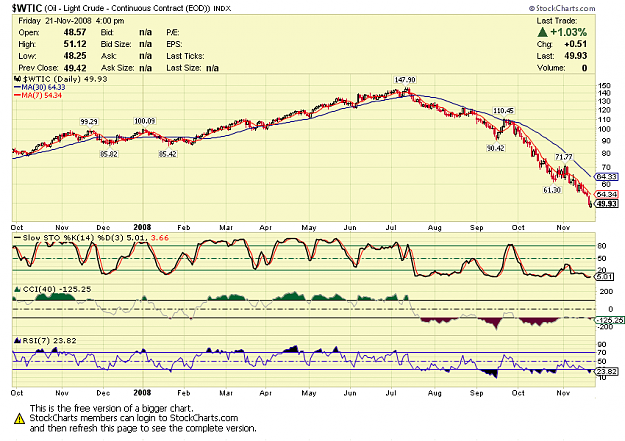Click the MA(7) 54.34 legend entry
The width and height of the screenshot is (625, 441).
pos(38,95)
